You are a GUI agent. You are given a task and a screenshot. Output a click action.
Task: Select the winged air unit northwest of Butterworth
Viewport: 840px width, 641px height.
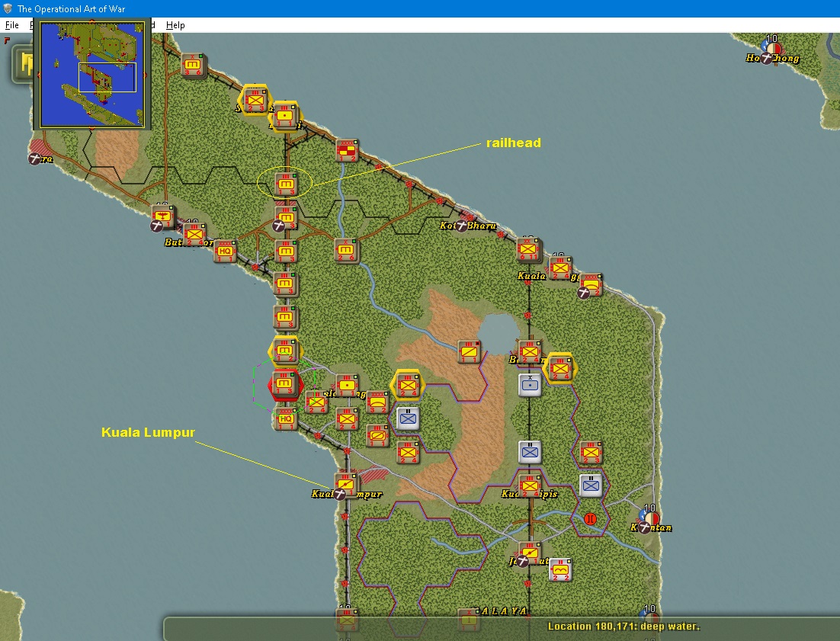162,216
